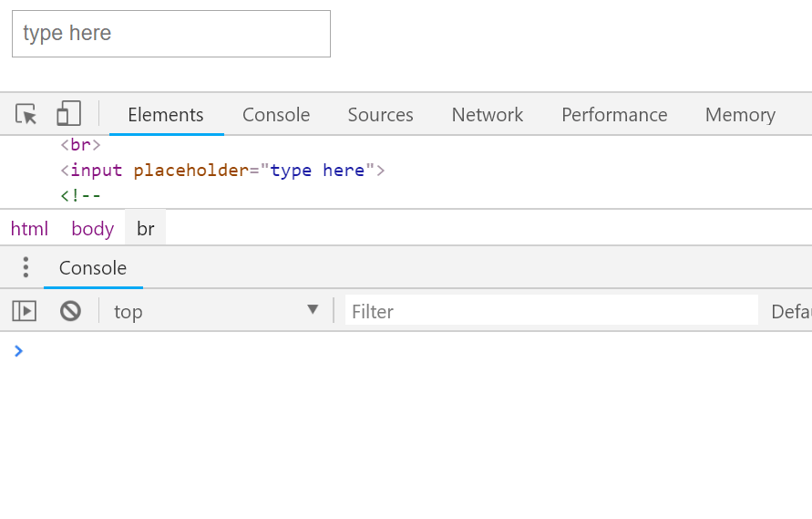Toggle the device toolbar icon
The width and height of the screenshot is (812, 519).
pyautogui.click(x=68, y=114)
